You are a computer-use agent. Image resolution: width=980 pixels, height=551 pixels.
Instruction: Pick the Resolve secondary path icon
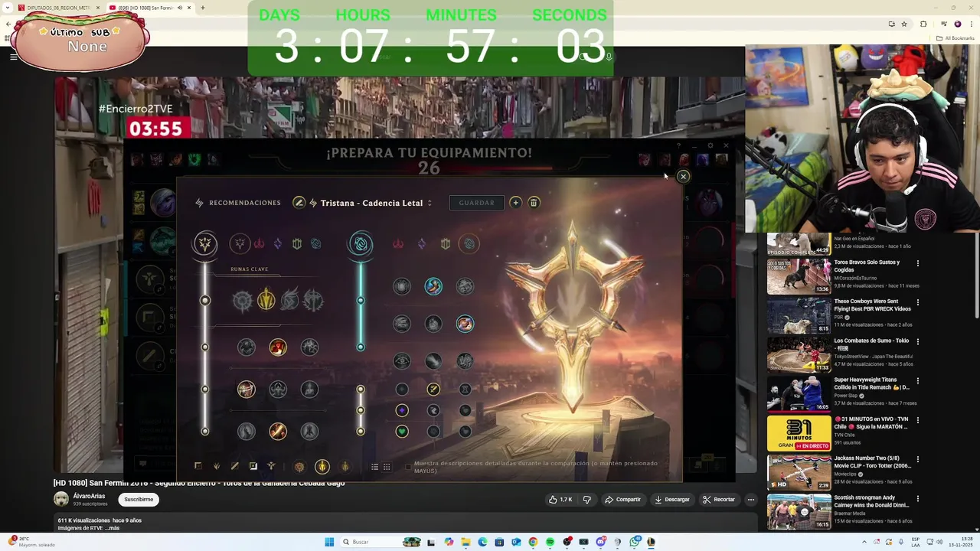pyautogui.click(x=446, y=243)
